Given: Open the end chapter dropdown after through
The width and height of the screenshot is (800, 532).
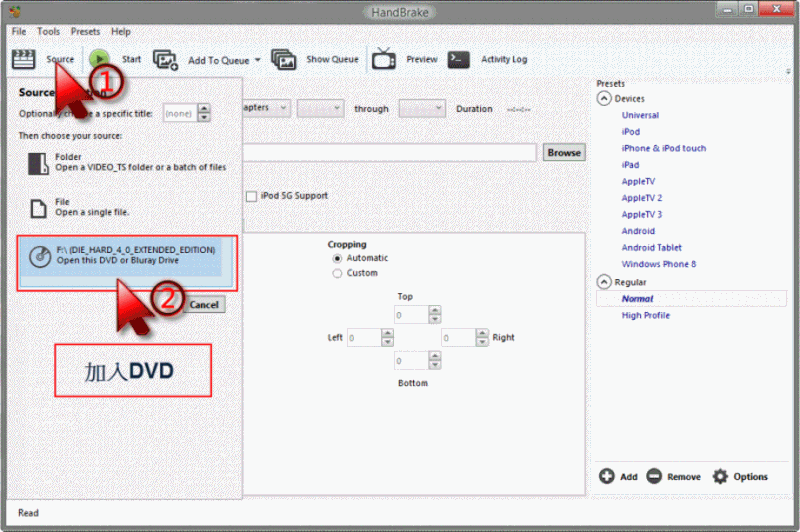Looking at the screenshot, I should (422, 108).
